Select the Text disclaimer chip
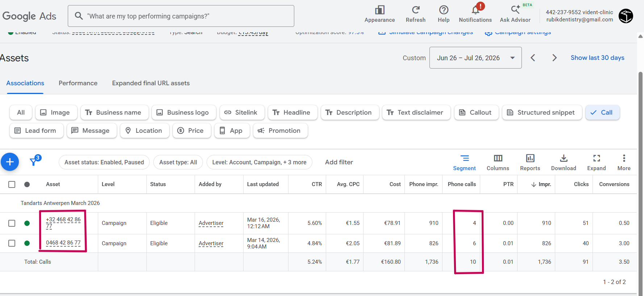 pos(416,112)
